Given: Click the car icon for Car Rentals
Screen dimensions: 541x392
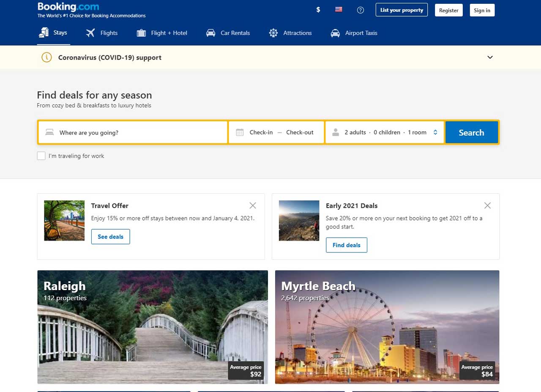Looking at the screenshot, I should pyautogui.click(x=210, y=33).
